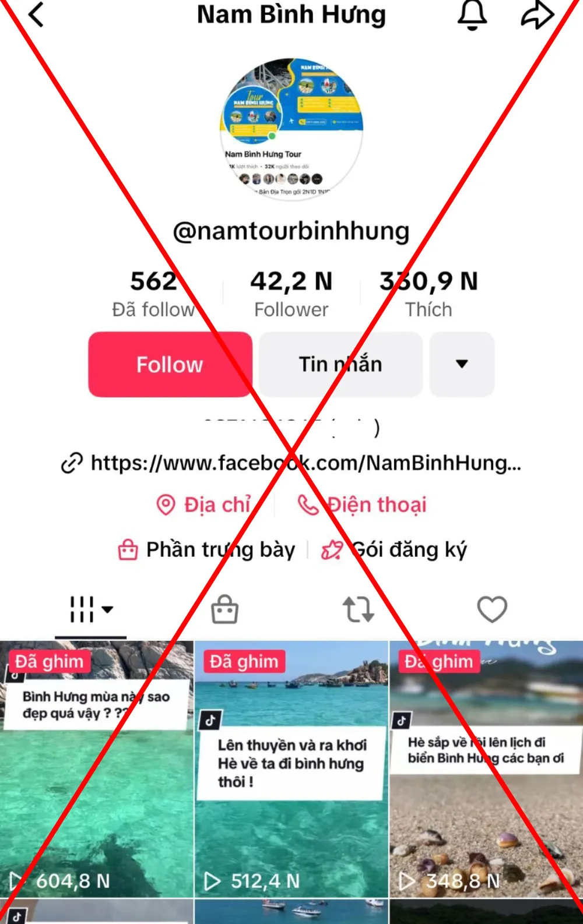Tap the share arrow icon
583x924 pixels.
coord(537,15)
